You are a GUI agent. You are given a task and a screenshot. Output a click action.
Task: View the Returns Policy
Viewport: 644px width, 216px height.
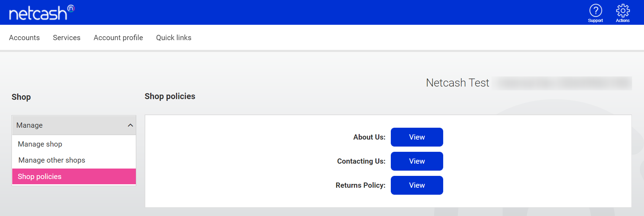coord(417,185)
